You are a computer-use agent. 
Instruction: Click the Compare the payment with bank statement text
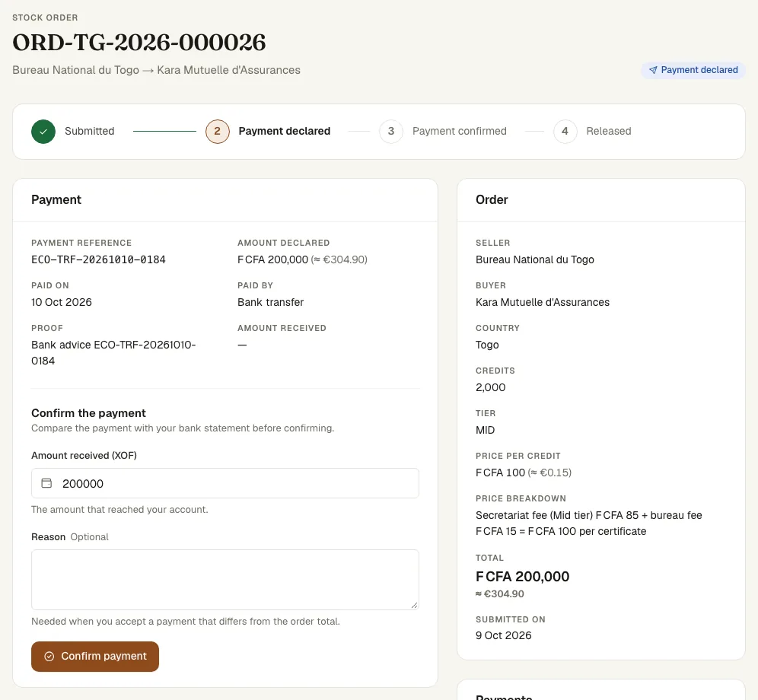point(183,428)
